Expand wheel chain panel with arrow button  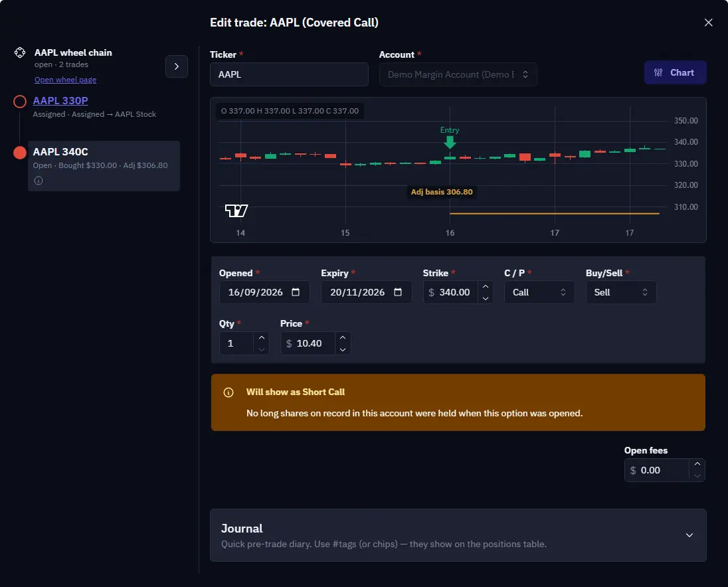tap(177, 66)
